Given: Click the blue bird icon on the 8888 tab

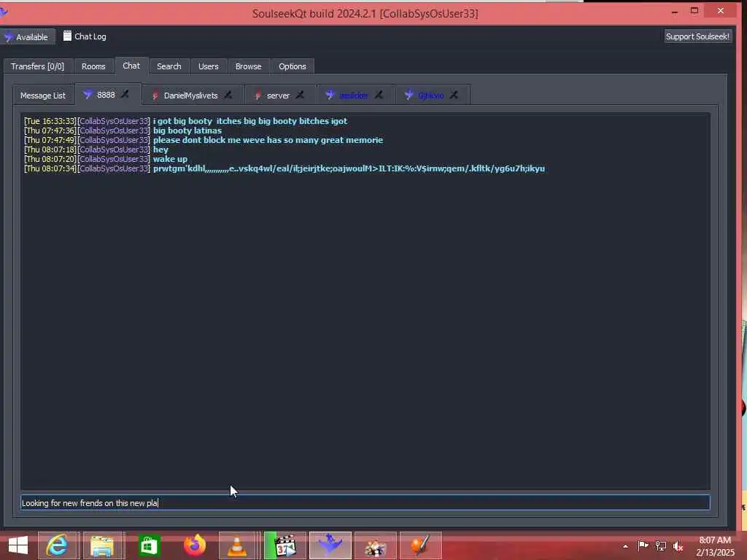Looking at the screenshot, I should pos(88,95).
